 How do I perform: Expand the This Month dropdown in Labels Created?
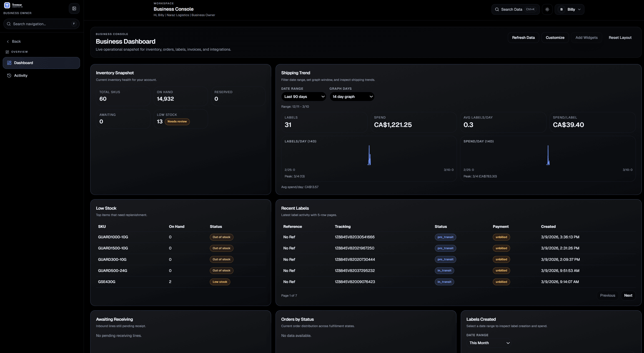489,343
